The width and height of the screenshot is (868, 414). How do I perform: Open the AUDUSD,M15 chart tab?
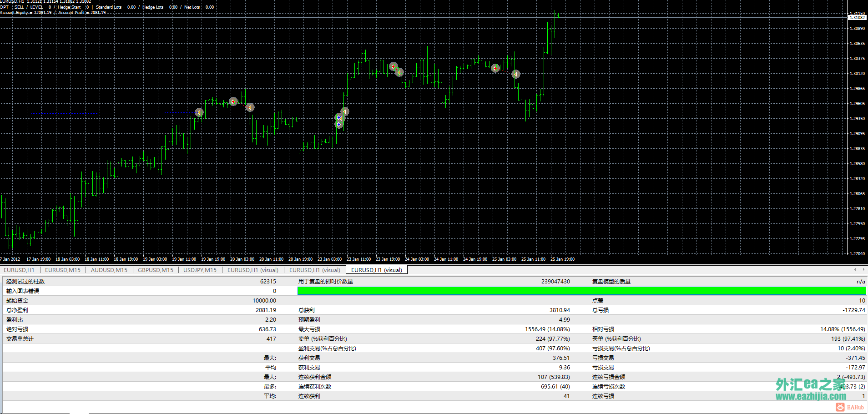point(109,270)
